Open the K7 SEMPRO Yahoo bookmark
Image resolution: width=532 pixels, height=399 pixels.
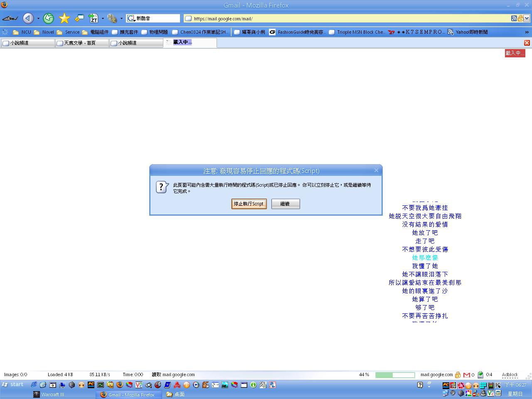(416, 32)
